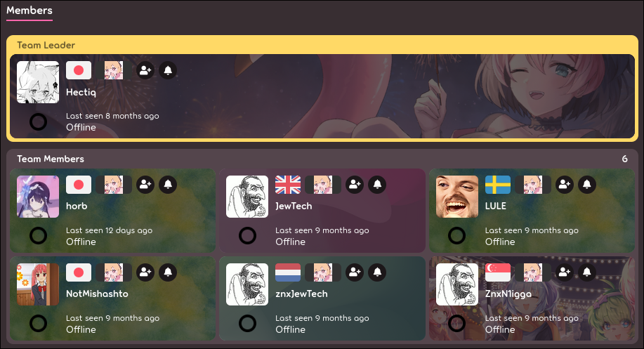This screenshot has height=349, width=644.
Task: Switch to the Members tab
Action: [x=29, y=11]
